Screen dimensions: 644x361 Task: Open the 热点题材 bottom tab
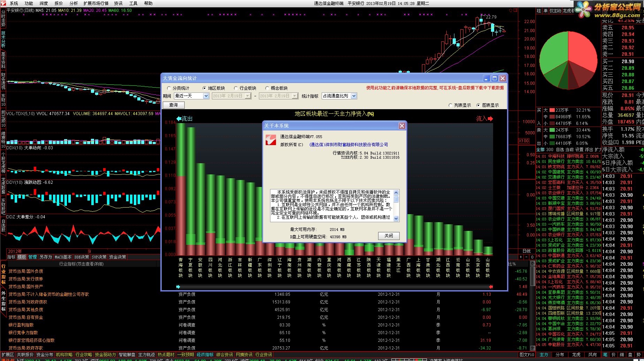[166, 355]
